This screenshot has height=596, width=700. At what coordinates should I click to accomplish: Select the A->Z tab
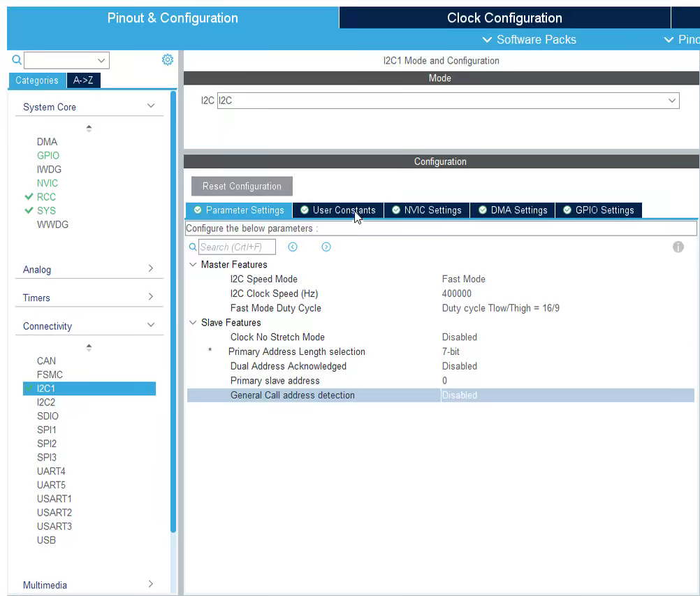tap(83, 80)
